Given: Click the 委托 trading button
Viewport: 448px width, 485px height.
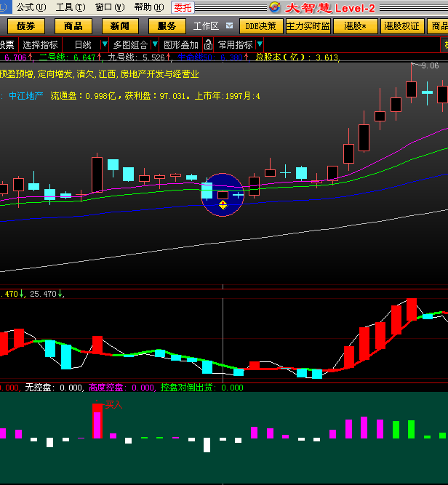Looking at the screenshot, I should pyautogui.click(x=182, y=7).
